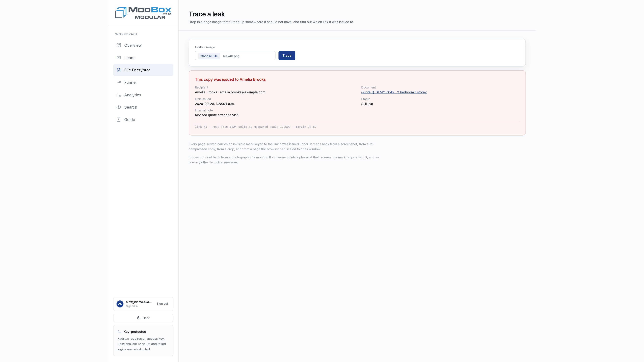Click the leak4k.png file input field
Viewport: 644px width, 362px height.
point(235,56)
